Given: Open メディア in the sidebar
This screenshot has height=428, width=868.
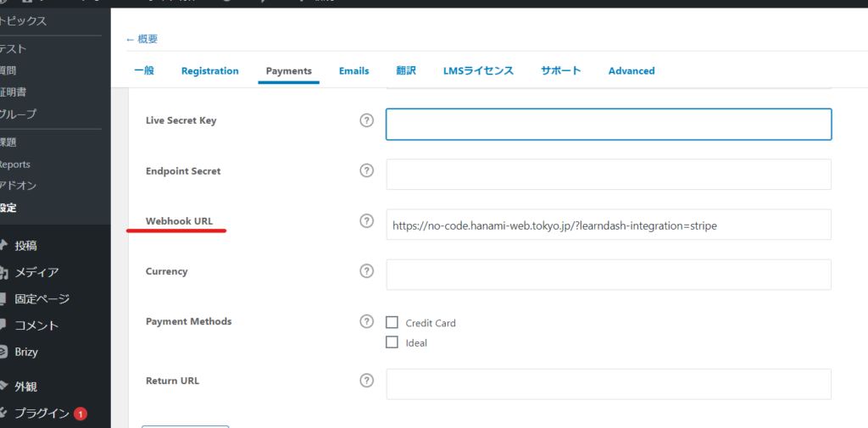Looking at the screenshot, I should [36, 272].
